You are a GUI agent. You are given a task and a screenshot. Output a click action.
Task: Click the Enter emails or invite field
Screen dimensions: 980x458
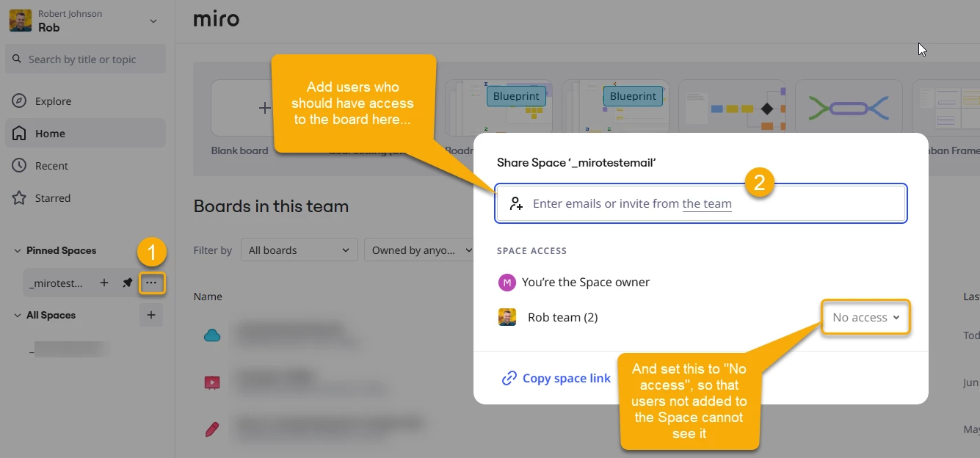(701, 203)
